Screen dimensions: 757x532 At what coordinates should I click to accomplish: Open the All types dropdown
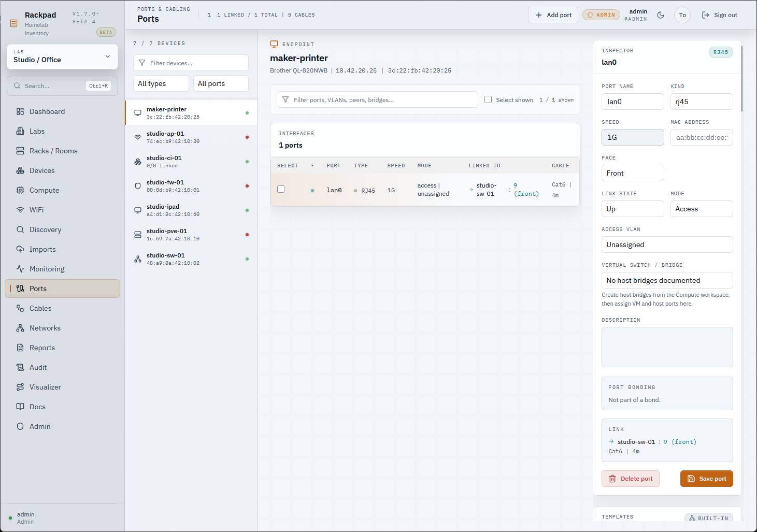click(161, 83)
